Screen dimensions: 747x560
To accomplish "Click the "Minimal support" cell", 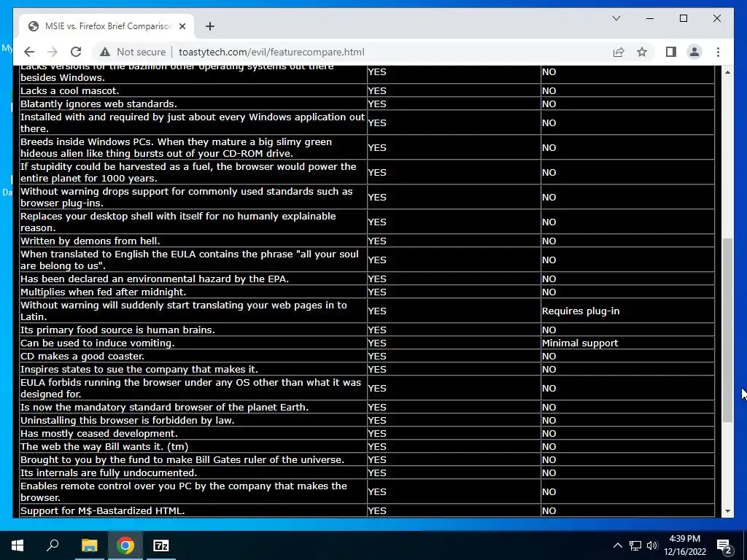I will (580, 343).
